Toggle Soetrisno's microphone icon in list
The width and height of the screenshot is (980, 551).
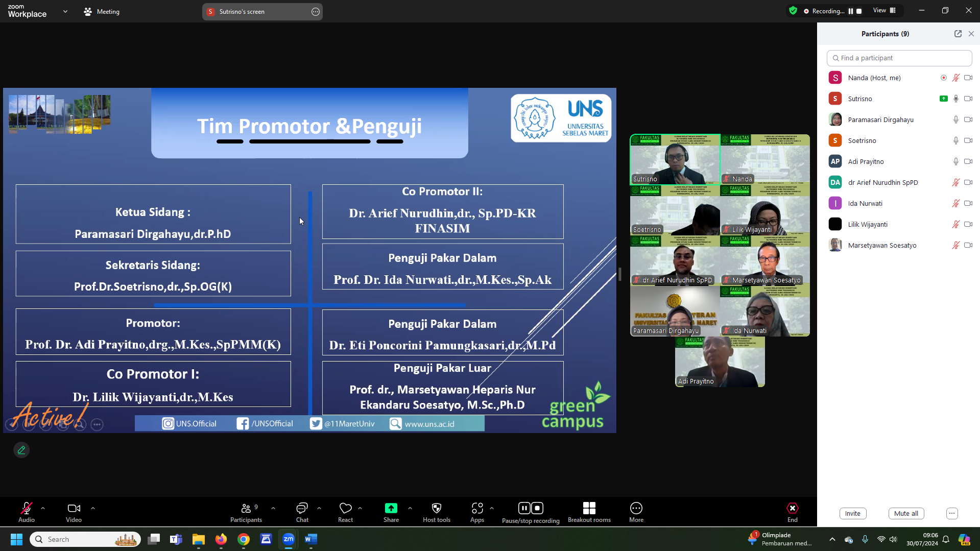point(956,140)
